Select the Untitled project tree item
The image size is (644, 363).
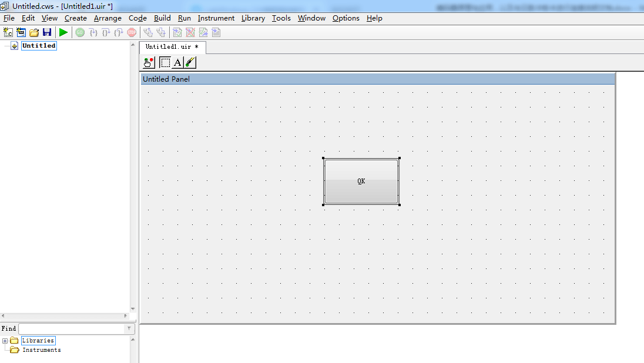pyautogui.click(x=39, y=46)
